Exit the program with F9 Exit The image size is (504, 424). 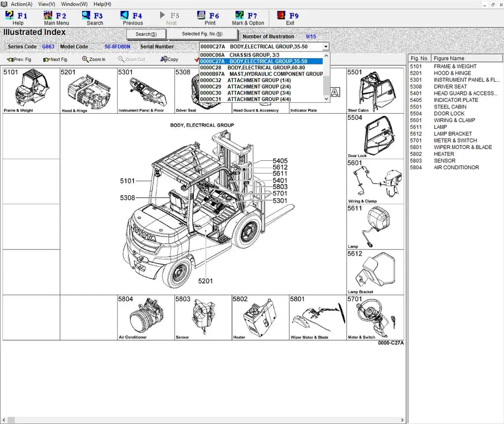click(x=288, y=18)
